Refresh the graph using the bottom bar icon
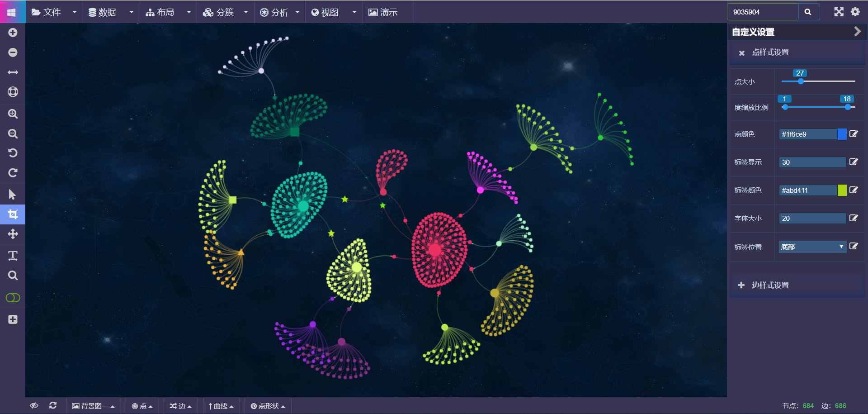The image size is (868, 414). (53, 406)
